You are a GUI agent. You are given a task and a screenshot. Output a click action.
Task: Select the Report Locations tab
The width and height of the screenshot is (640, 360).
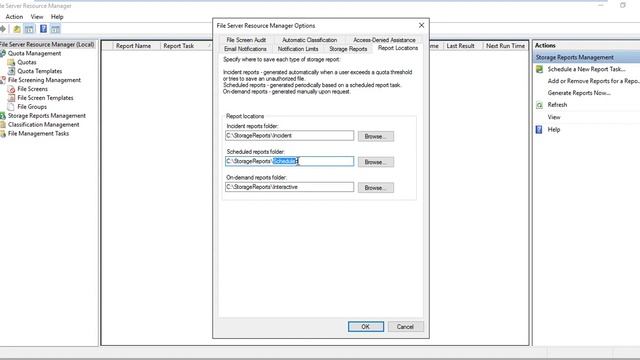pos(398,48)
